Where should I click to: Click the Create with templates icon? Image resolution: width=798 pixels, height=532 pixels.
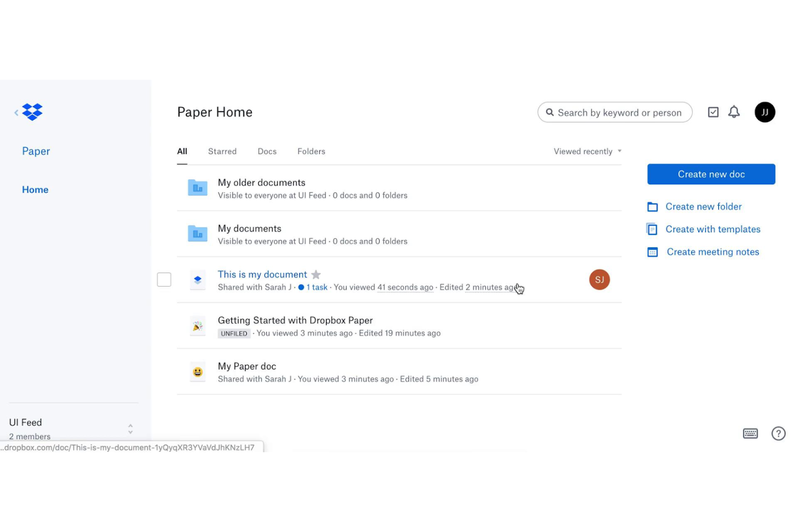coord(652,229)
